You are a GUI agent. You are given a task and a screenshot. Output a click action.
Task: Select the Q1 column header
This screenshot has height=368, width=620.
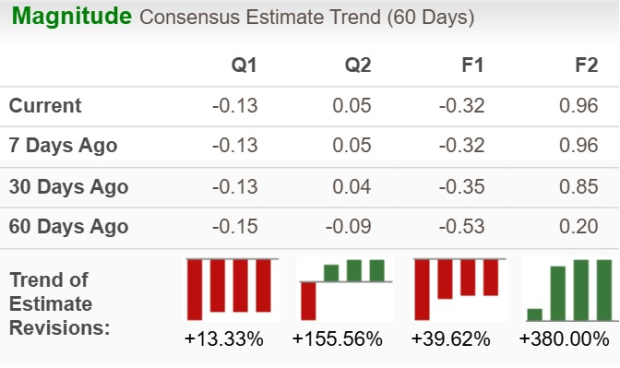244,65
